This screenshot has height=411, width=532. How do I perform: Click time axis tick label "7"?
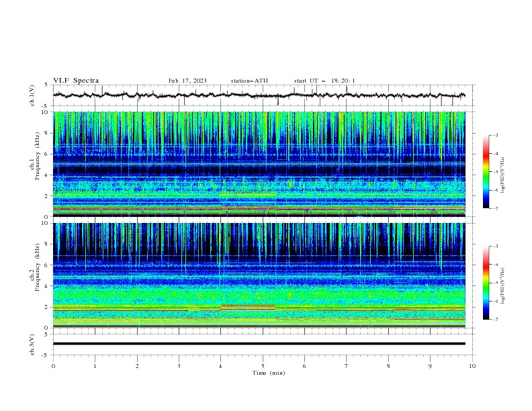[346, 366]
